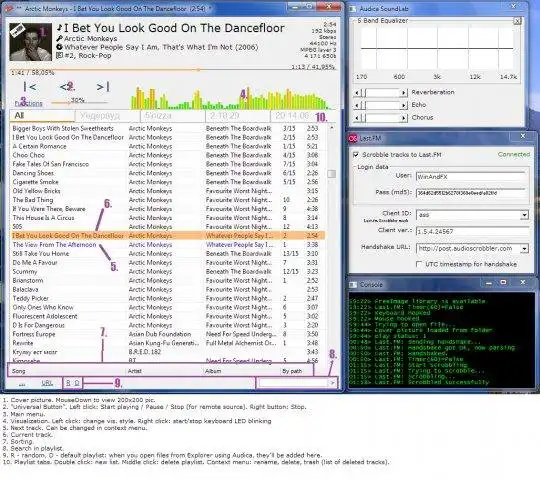Sort playlist By path
540x480 pixels.
pyautogui.click(x=292, y=371)
